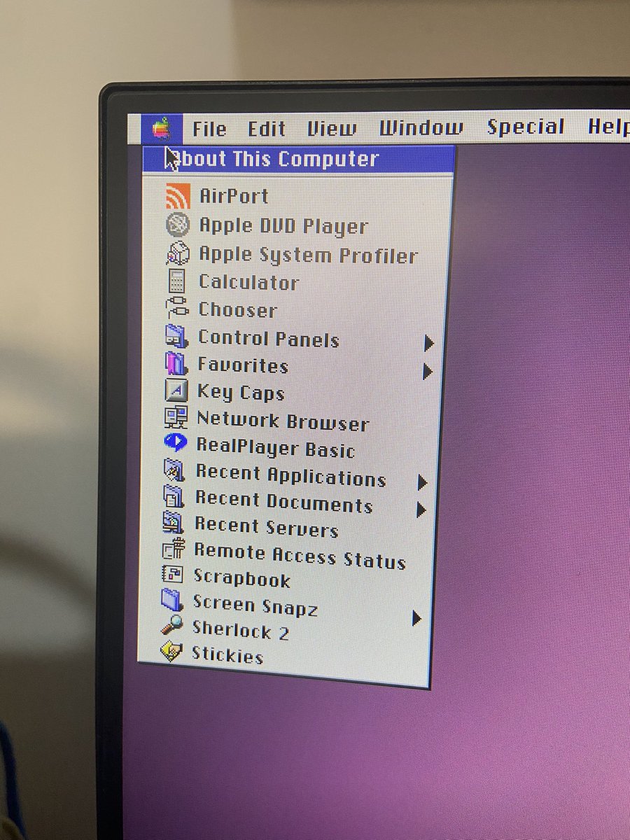This screenshot has width=630, height=840.
Task: Open the File menu
Action: pos(209,129)
